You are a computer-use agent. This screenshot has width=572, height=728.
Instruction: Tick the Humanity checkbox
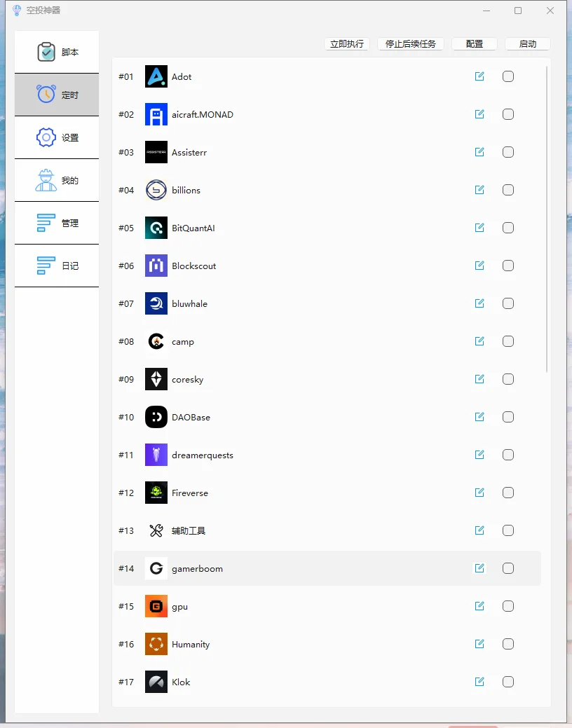coord(508,644)
